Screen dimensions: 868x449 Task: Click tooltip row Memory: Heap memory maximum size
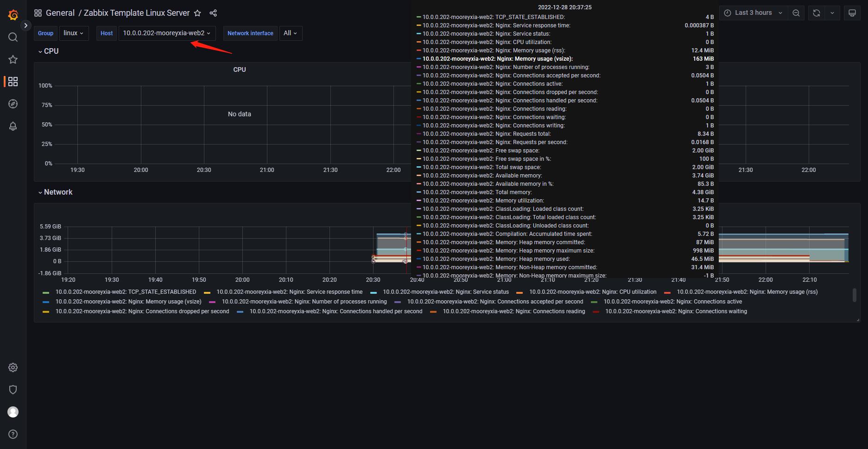pyautogui.click(x=565, y=251)
